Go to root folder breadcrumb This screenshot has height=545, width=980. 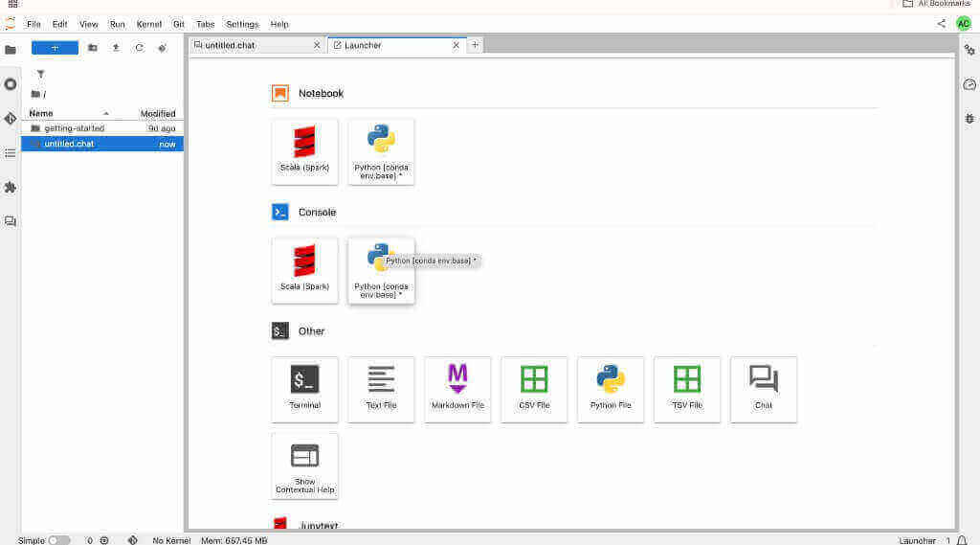(x=36, y=94)
